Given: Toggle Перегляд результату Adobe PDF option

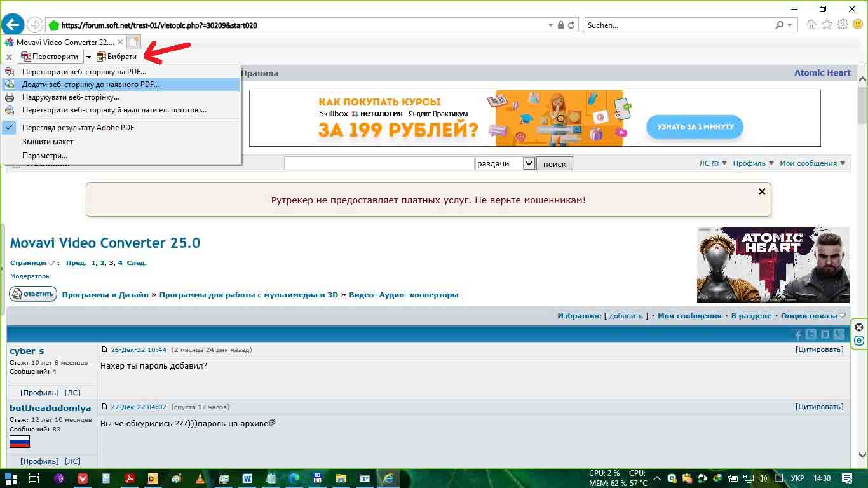Looking at the screenshot, I should (x=121, y=128).
